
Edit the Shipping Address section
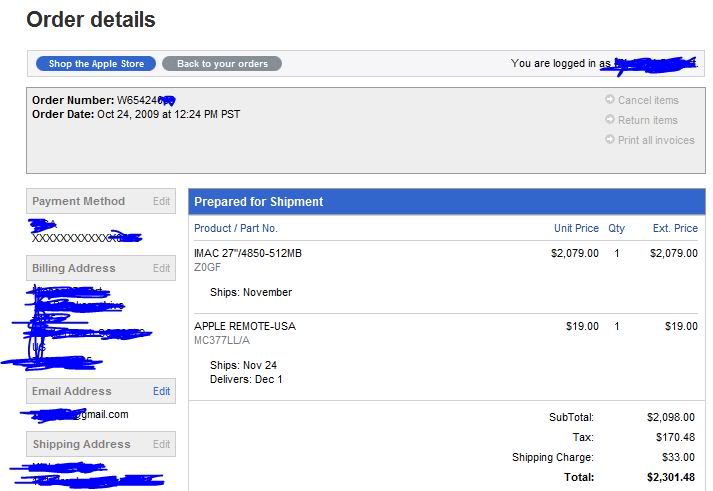point(161,444)
